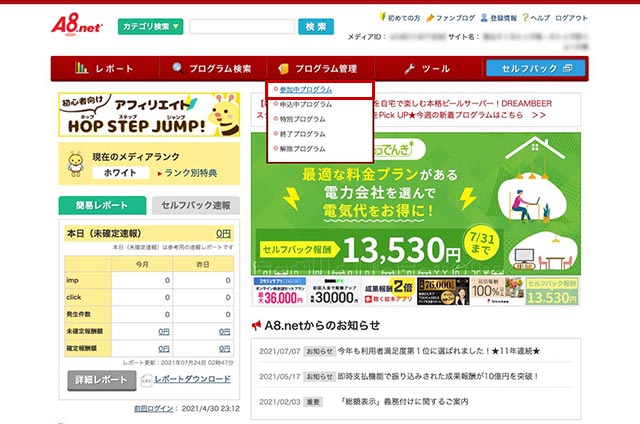Open the DREAMBEER headline link
The image size is (640, 424).
click(463, 104)
